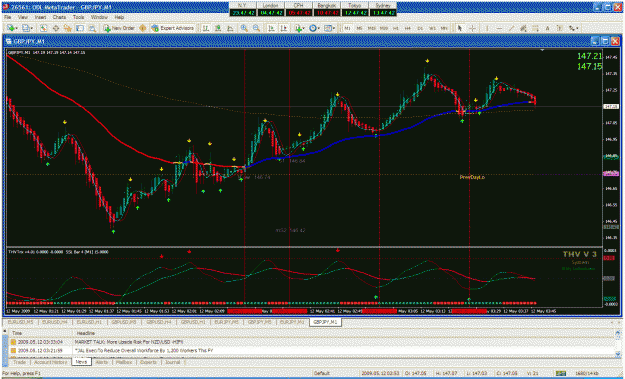The width and height of the screenshot is (625, 379).
Task: Sort news by Time column header
Action: coord(40,333)
